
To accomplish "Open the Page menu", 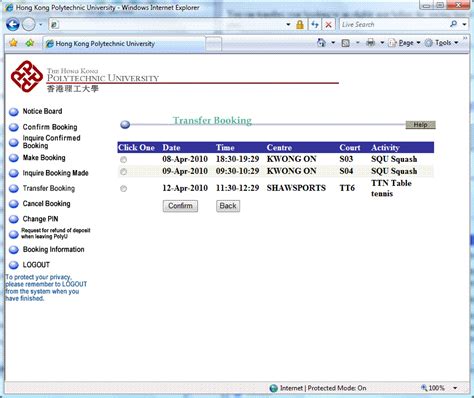I will coord(404,43).
